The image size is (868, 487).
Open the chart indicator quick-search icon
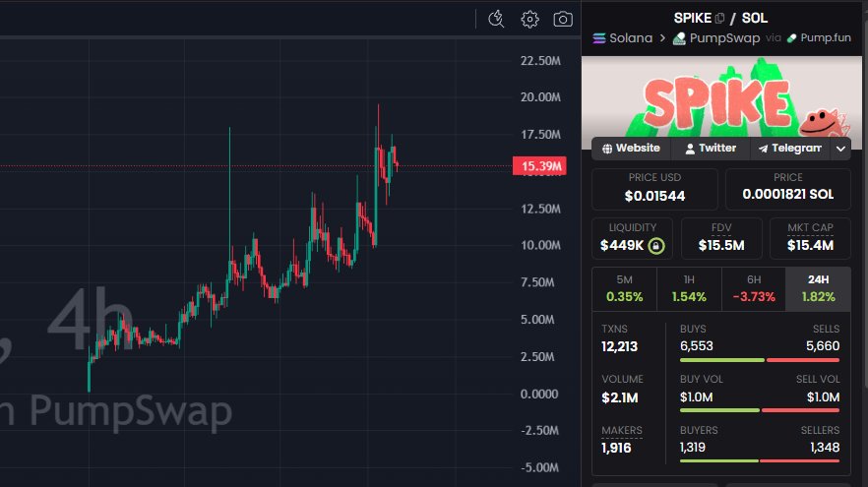tap(496, 19)
